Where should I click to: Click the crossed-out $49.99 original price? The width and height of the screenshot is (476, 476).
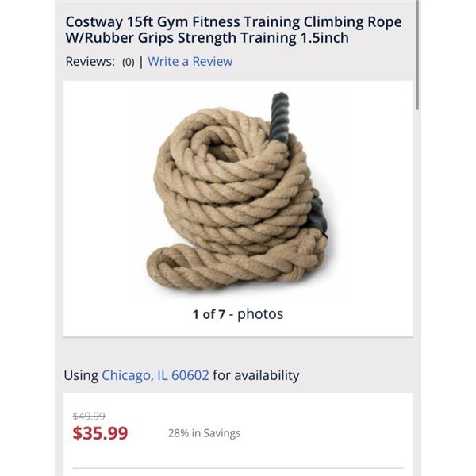click(89, 416)
